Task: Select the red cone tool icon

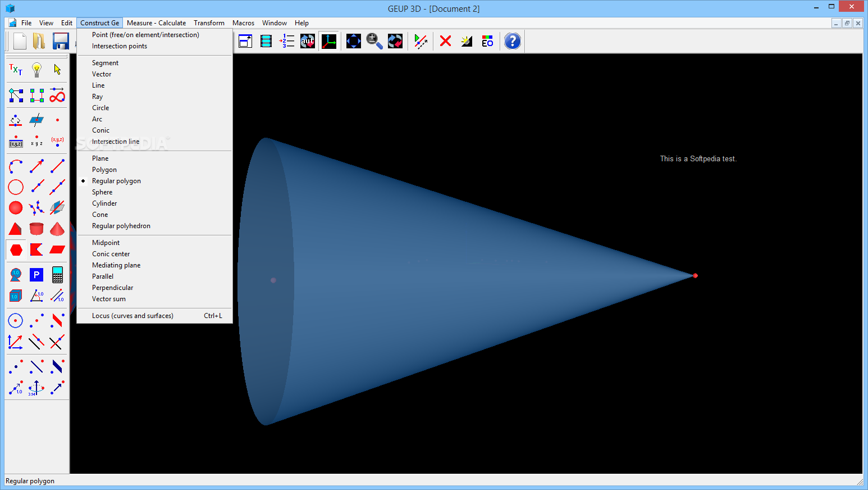Action: (x=57, y=229)
